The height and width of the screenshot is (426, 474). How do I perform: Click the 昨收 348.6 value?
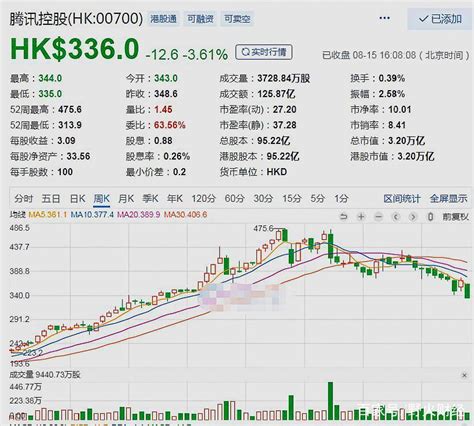coord(166,94)
